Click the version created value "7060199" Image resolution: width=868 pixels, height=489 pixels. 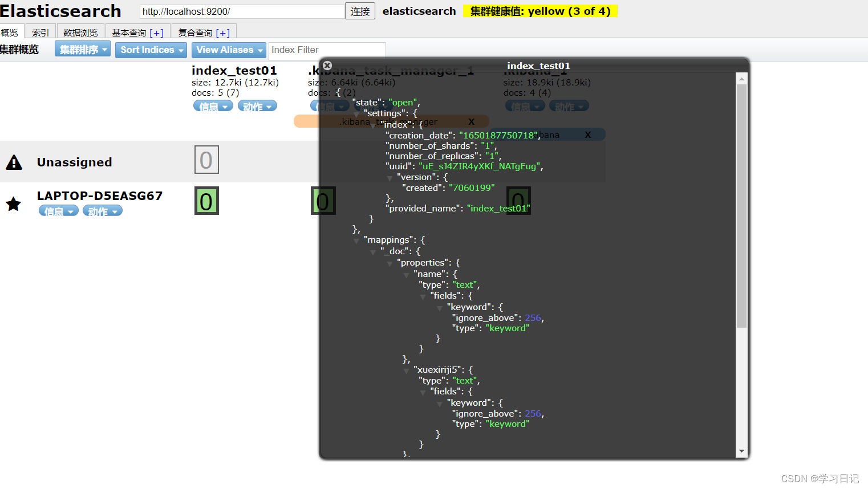472,188
